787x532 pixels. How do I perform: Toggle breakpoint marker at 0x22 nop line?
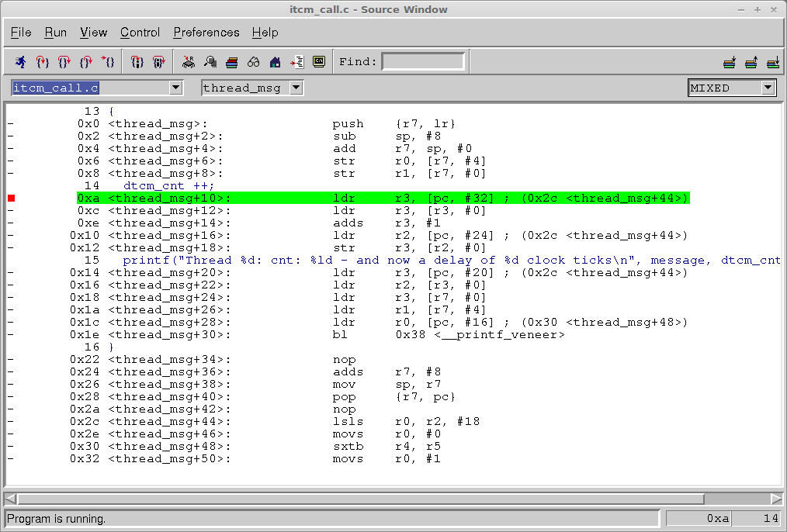coord(11,360)
